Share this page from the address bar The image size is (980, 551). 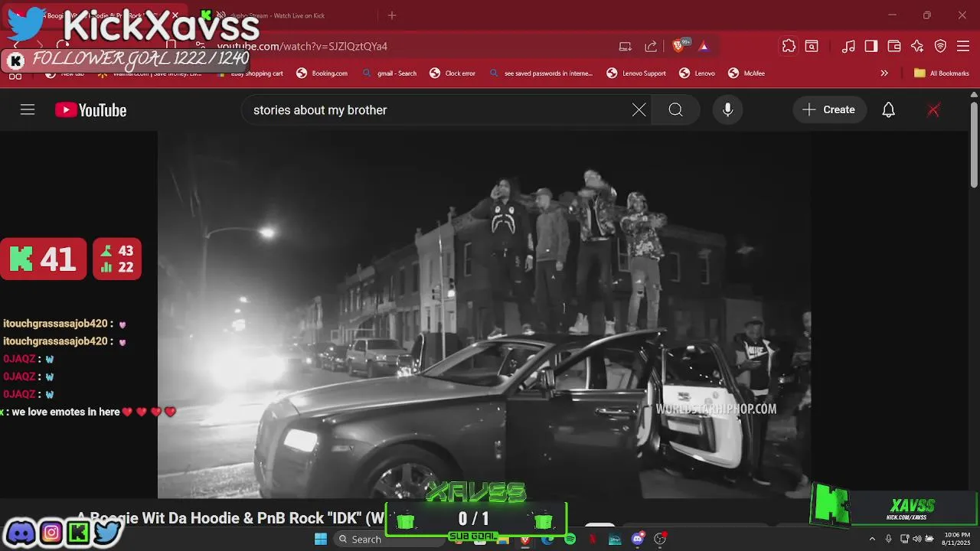[x=651, y=46]
